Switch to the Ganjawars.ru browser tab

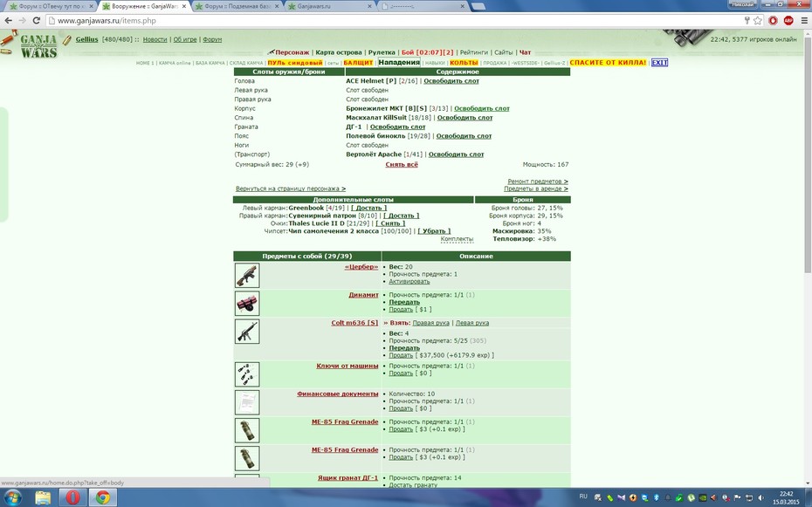(x=328, y=6)
